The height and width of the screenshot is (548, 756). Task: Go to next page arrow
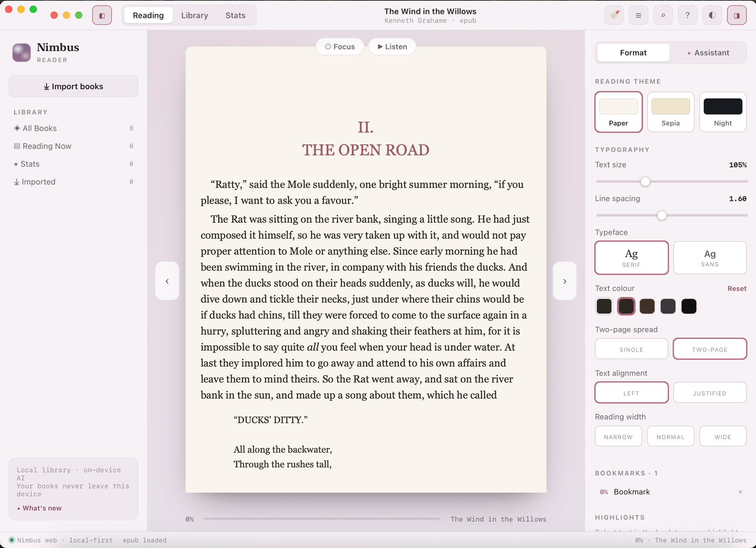click(x=565, y=281)
